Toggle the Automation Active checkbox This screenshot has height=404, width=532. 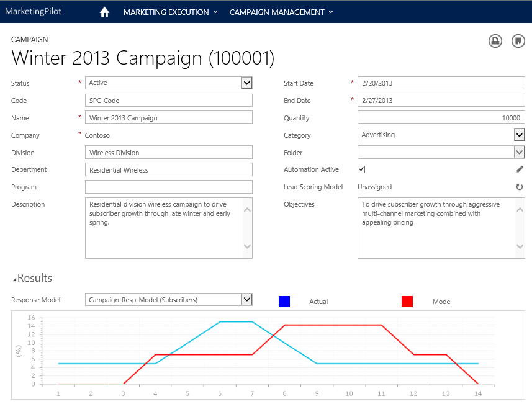tap(361, 169)
